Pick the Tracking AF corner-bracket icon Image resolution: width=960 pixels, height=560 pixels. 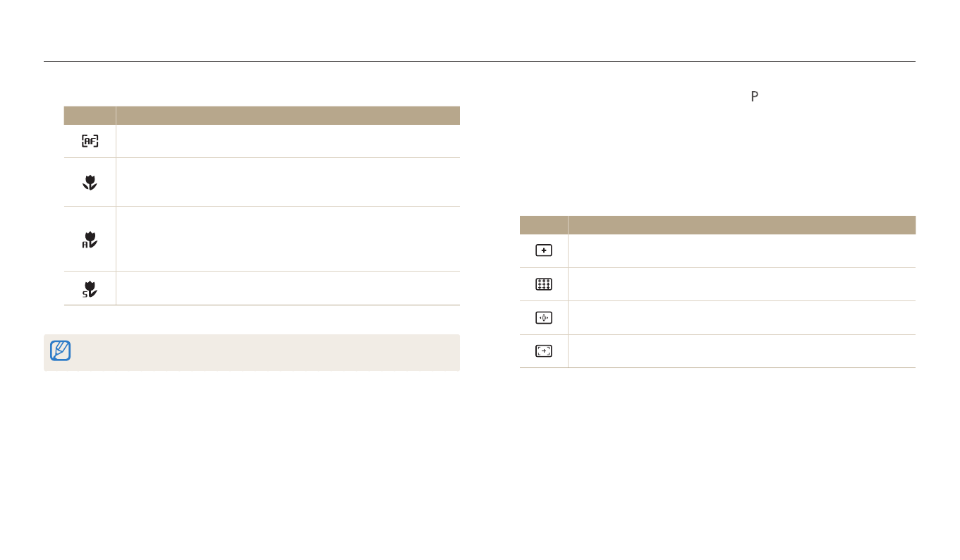coord(543,351)
